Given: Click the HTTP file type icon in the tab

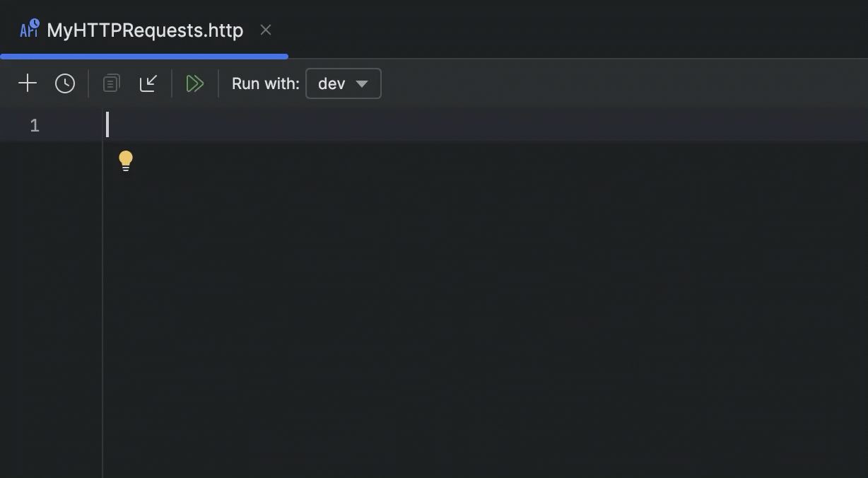Looking at the screenshot, I should pos(28,29).
